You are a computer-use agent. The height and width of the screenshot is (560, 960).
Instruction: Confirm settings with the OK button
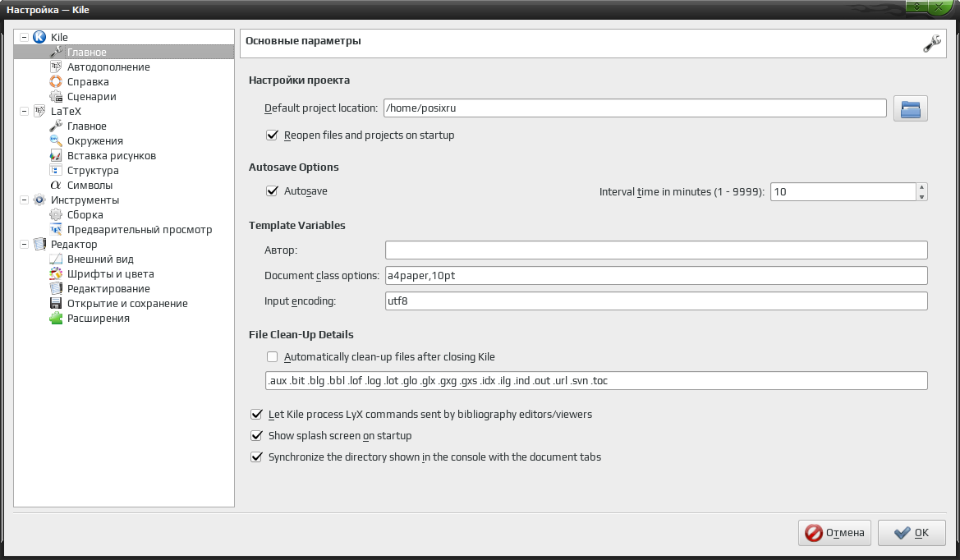point(911,532)
